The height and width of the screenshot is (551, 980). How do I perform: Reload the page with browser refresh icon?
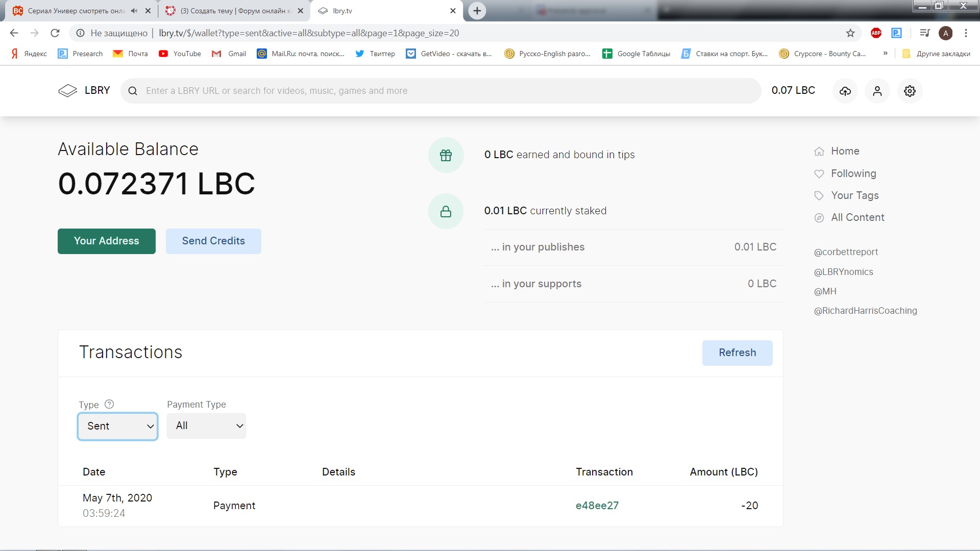[55, 33]
